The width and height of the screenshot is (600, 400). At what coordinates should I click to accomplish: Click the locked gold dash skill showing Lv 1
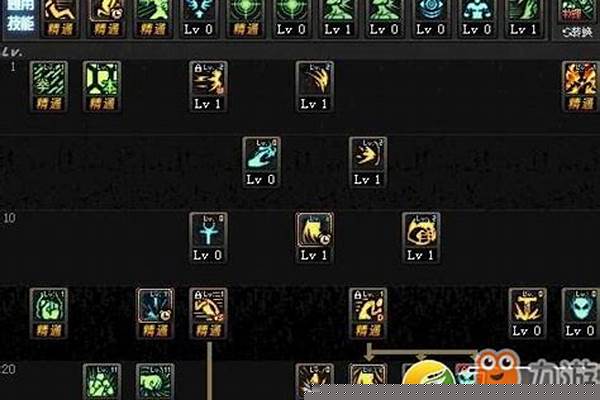point(208,87)
